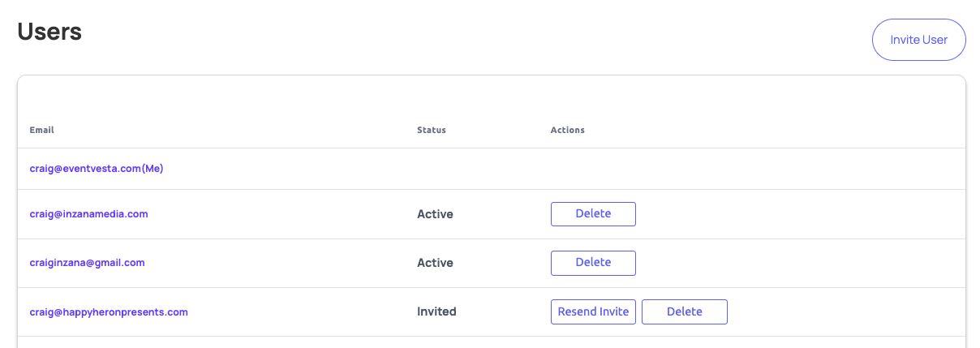Click the Active status for craiginzana@gmail.com
This screenshot has height=348, width=980.
coord(435,263)
